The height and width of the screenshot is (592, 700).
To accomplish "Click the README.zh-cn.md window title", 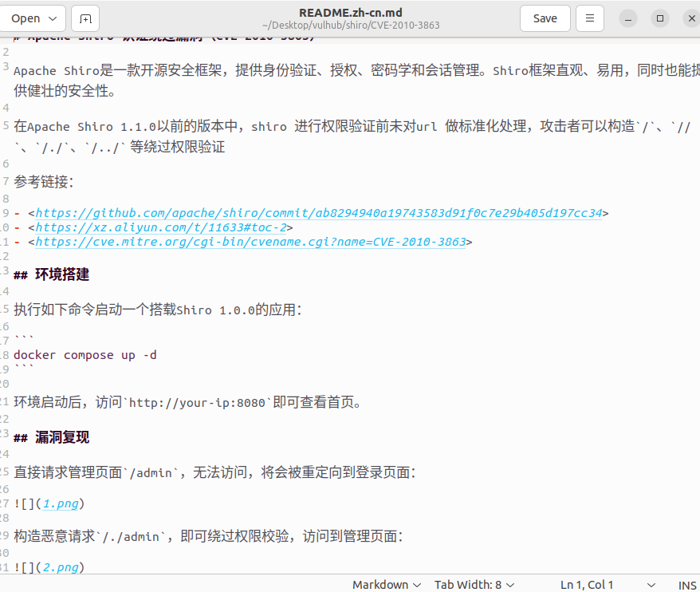I will 351,13.
